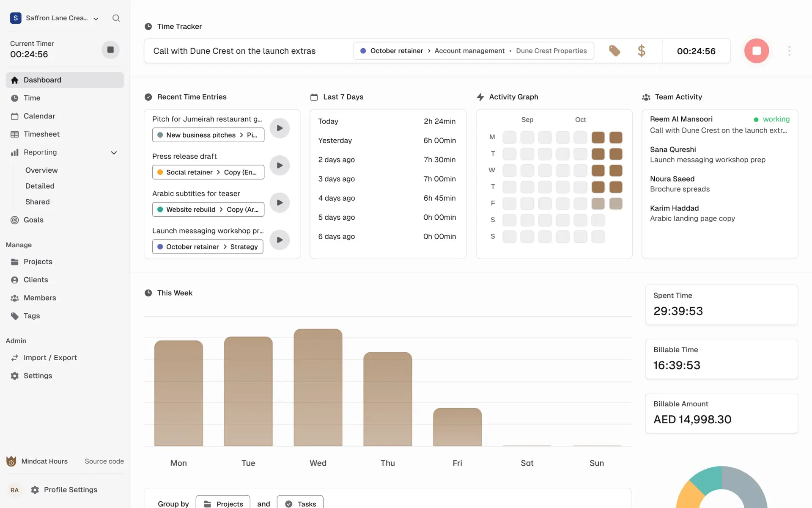This screenshot has height=508, width=812.
Task: Click the Yesterday 6h 00min row
Action: pos(387,141)
